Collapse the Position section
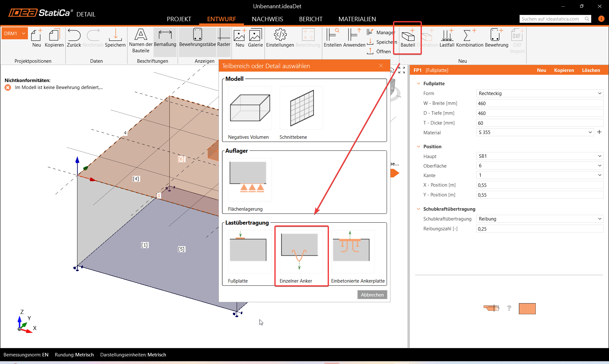Screen dimensions: 609x364 (418, 147)
